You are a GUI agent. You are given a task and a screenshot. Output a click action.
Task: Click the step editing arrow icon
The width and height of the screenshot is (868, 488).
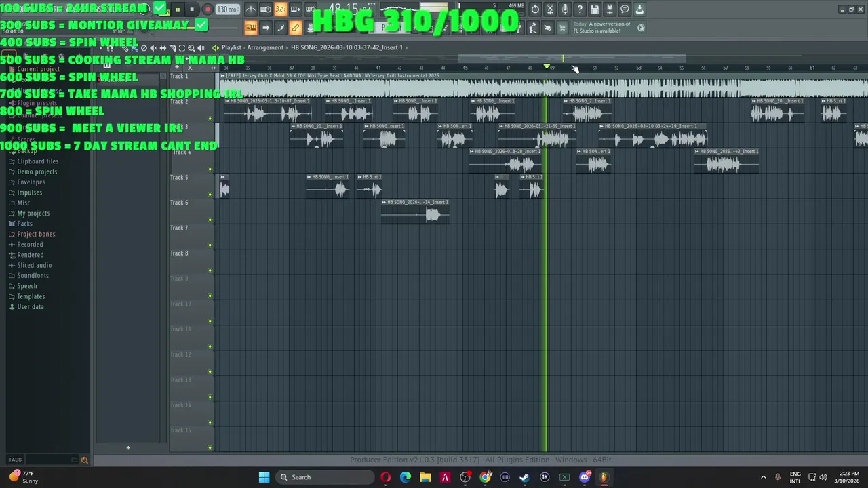point(265,28)
